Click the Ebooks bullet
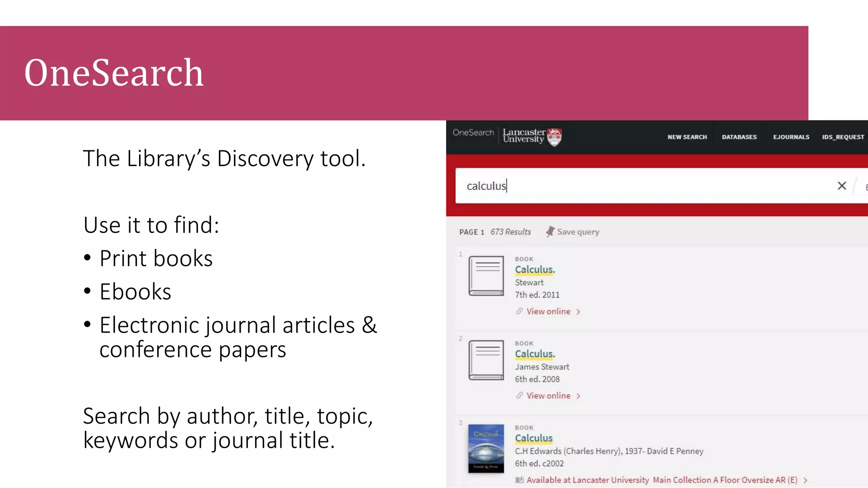Viewport: 868px width, 488px height. 135,292
